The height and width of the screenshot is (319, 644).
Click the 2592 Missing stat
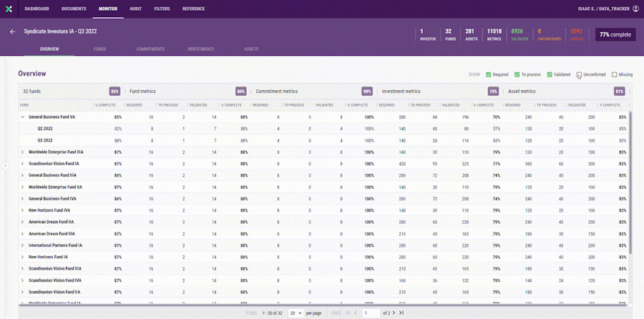coord(577,34)
